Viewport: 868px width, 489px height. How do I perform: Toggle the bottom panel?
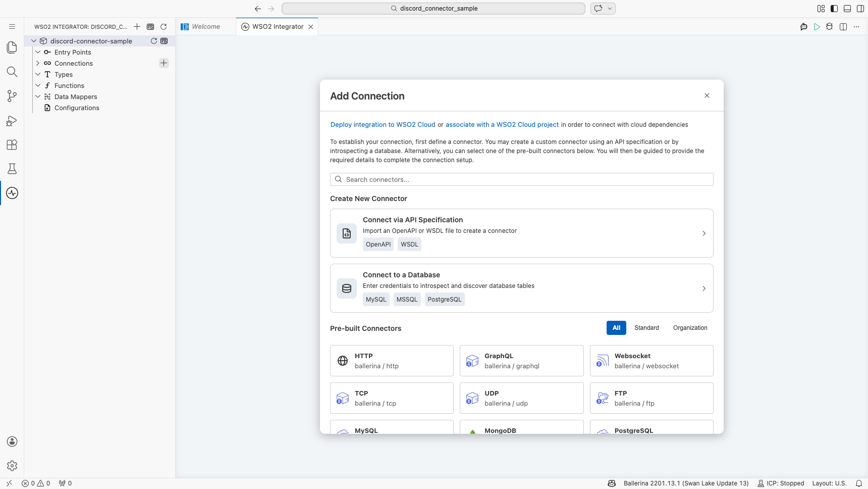(847, 9)
